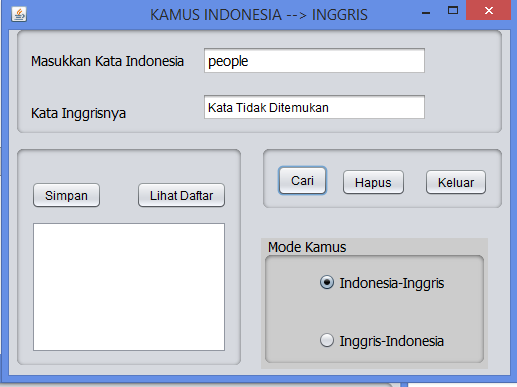Click the 'Kata Inggrisnya' label

78,113
